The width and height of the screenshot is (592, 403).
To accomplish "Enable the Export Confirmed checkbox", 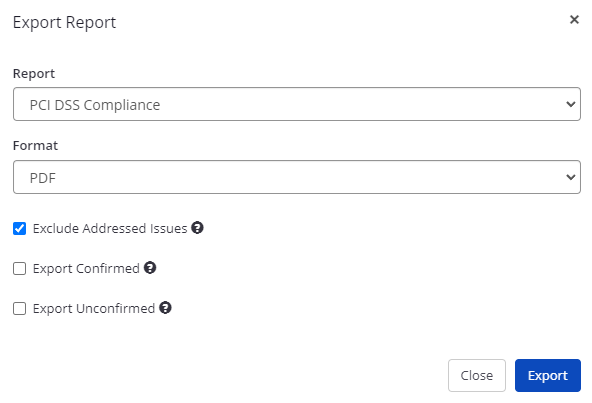I will pyautogui.click(x=20, y=269).
